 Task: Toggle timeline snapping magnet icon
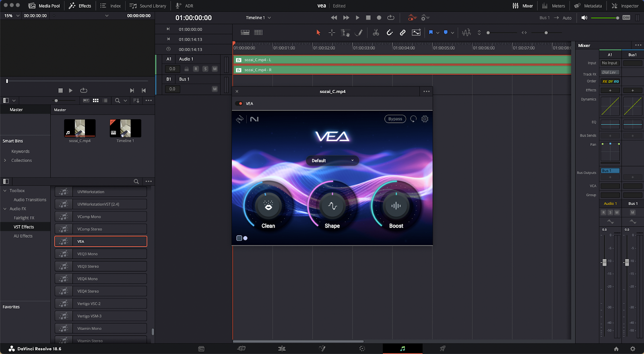point(390,33)
